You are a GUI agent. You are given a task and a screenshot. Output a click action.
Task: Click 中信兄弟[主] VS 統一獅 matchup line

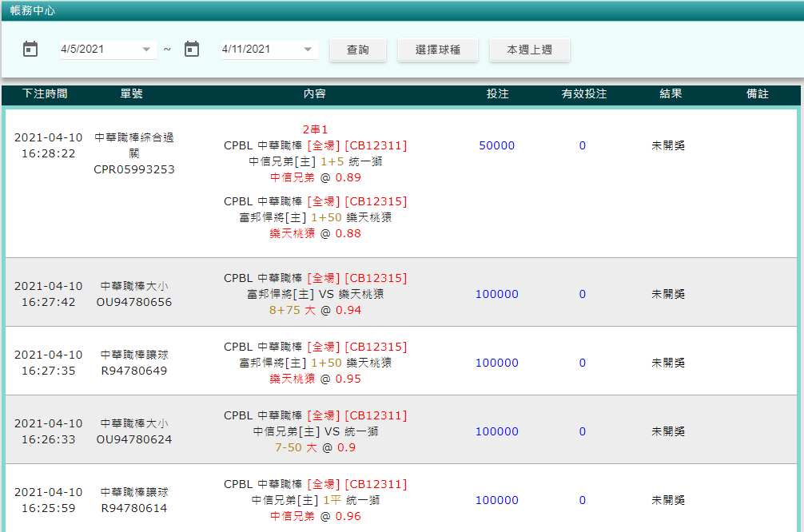(316, 431)
